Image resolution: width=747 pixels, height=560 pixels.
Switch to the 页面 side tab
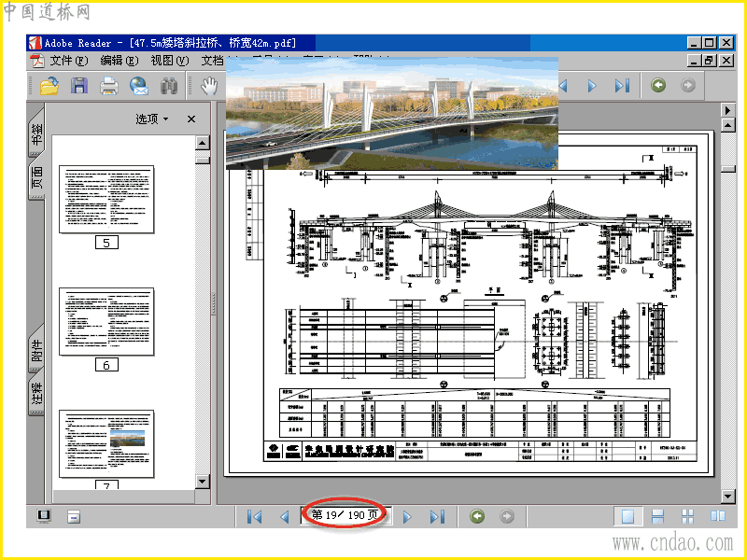pos(36,177)
